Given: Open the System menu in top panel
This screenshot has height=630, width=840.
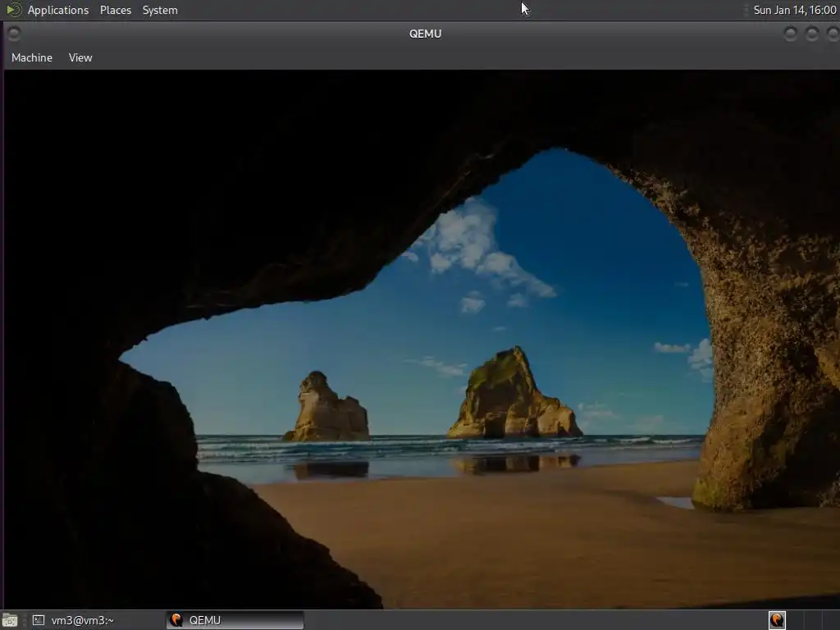Looking at the screenshot, I should coord(160,10).
